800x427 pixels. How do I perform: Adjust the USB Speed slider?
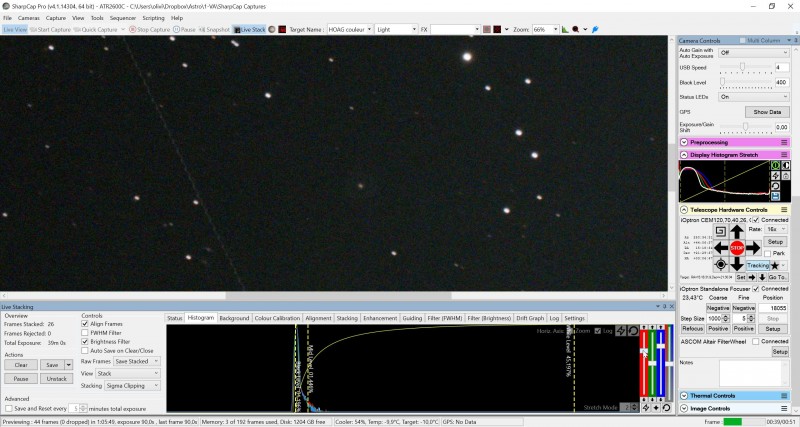click(x=746, y=67)
